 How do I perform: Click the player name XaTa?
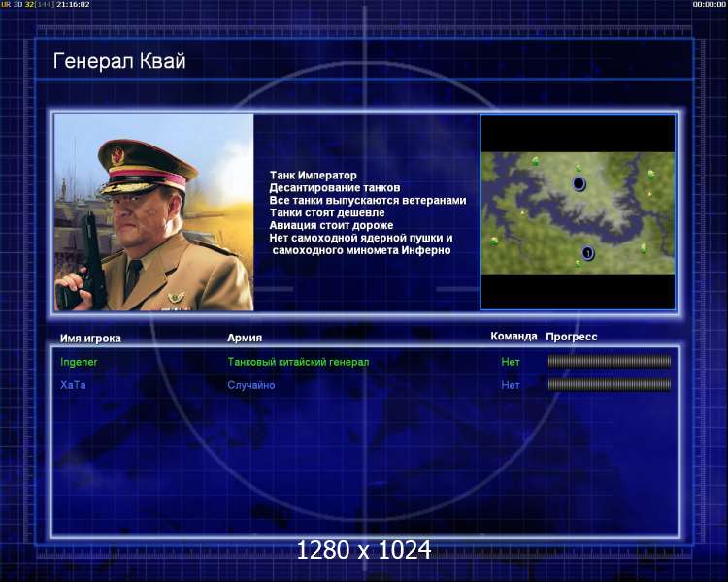click(x=73, y=385)
